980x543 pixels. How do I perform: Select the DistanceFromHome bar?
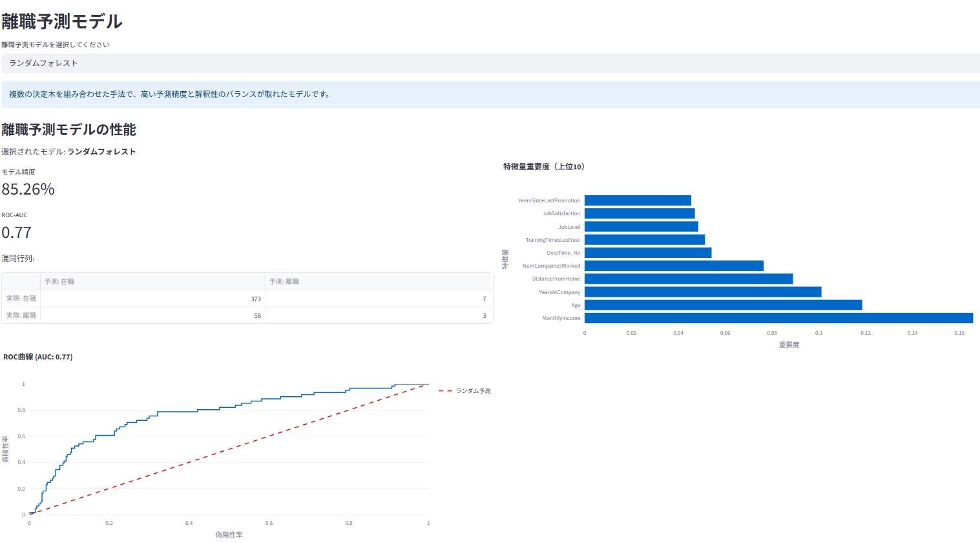(x=689, y=279)
